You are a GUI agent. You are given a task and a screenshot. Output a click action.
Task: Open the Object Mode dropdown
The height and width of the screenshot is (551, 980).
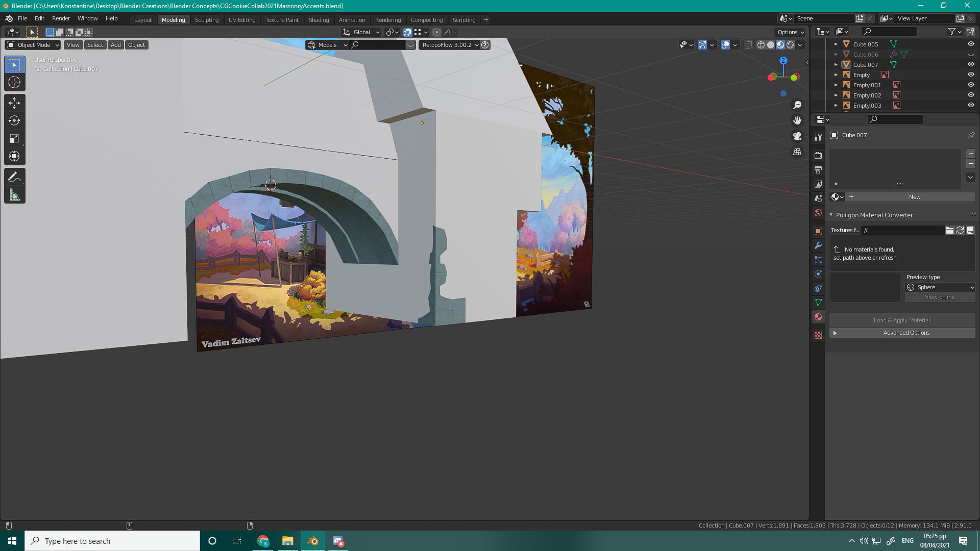coord(33,45)
